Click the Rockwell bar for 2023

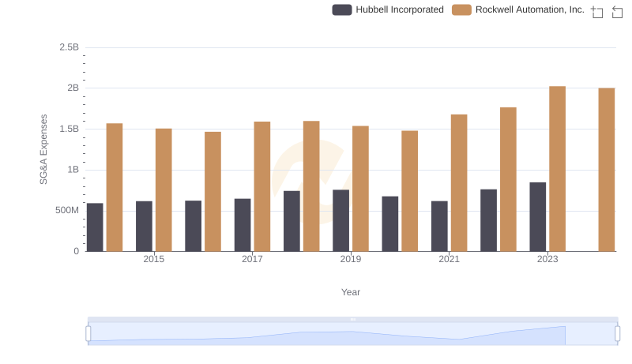(558, 169)
